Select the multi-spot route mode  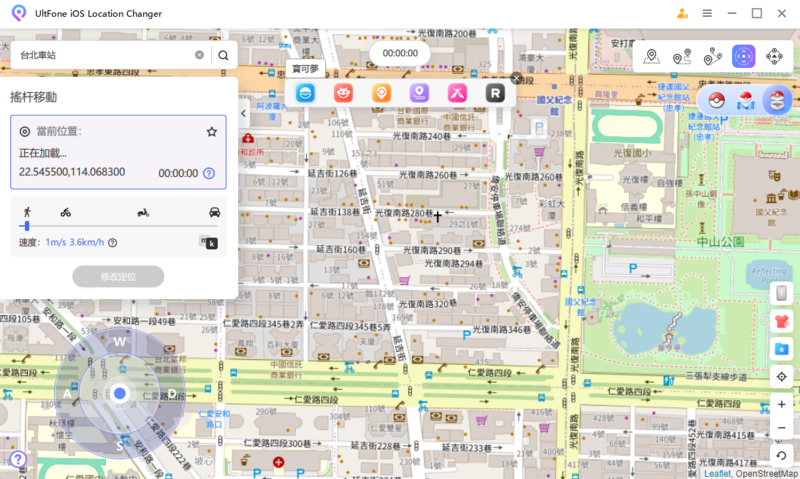712,56
